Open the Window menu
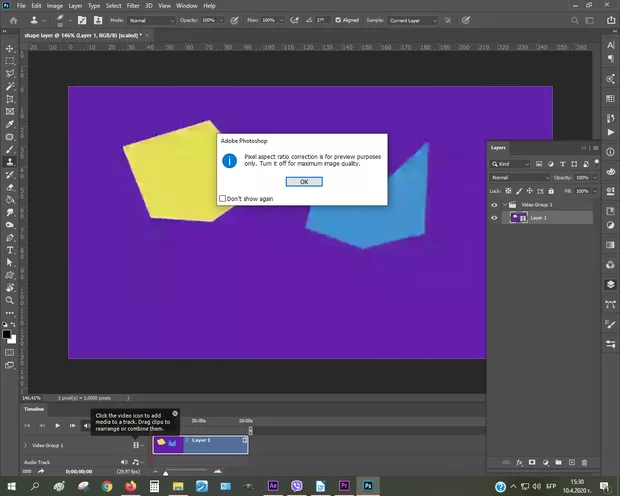The width and height of the screenshot is (620, 496). pos(186,6)
